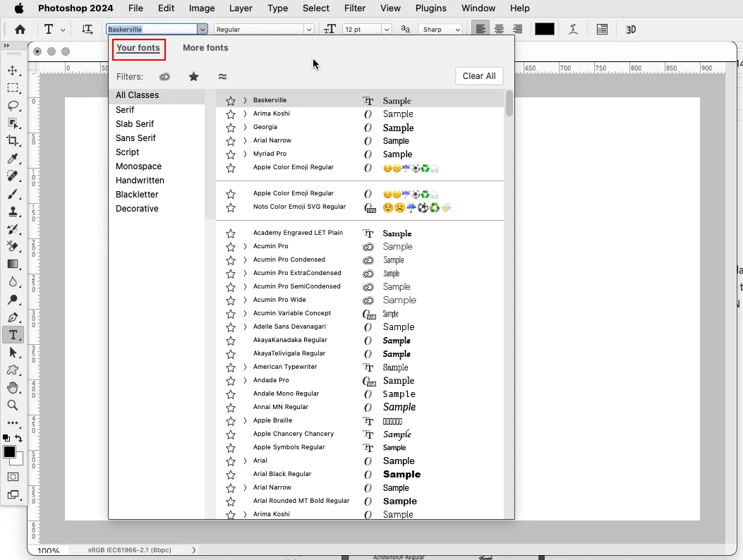Star the American Typewriter font
The height and width of the screenshot is (560, 743).
click(231, 367)
